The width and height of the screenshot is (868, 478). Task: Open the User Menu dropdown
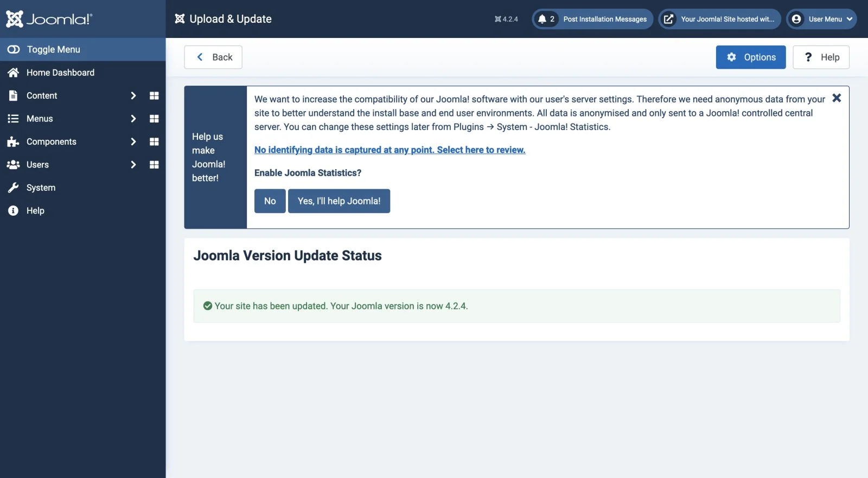821,19
